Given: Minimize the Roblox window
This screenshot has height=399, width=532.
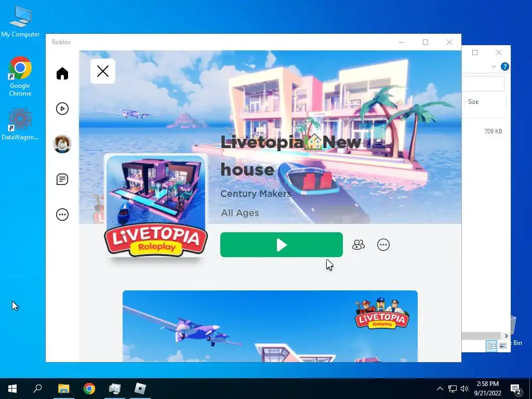Looking at the screenshot, I should pyautogui.click(x=402, y=42).
